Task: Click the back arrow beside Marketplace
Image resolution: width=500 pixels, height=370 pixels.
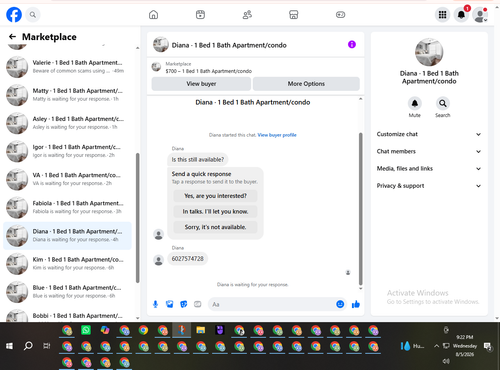Action: [12, 37]
